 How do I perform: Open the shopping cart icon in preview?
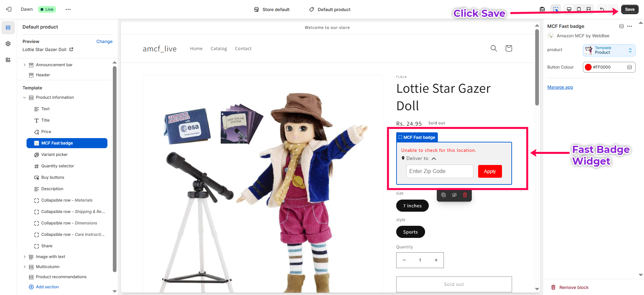pos(509,48)
